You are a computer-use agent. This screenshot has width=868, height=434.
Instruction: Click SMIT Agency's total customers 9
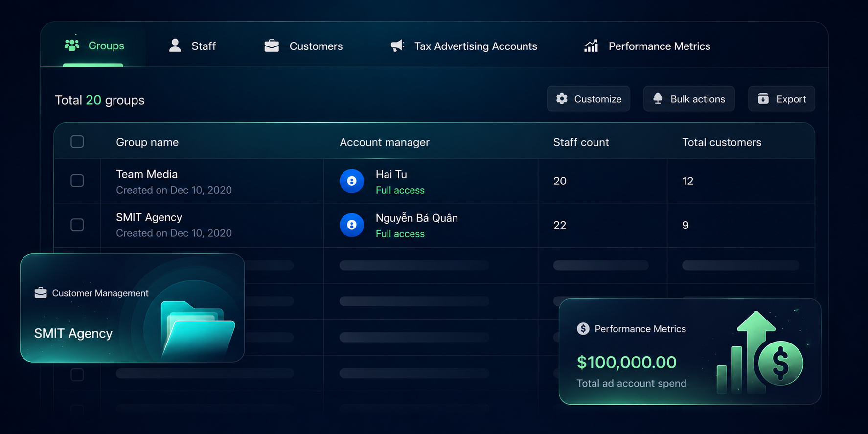pyautogui.click(x=685, y=225)
